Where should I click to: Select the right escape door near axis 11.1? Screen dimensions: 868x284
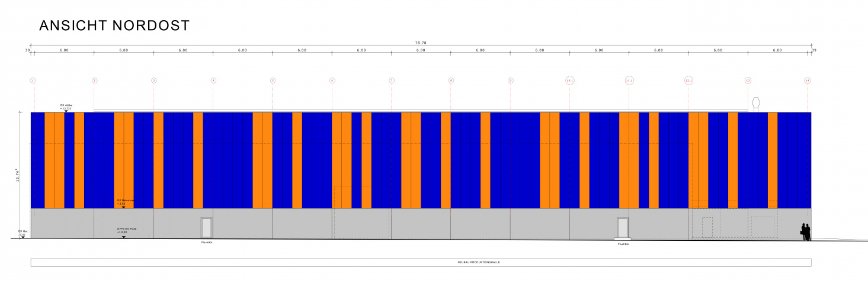coord(622,228)
